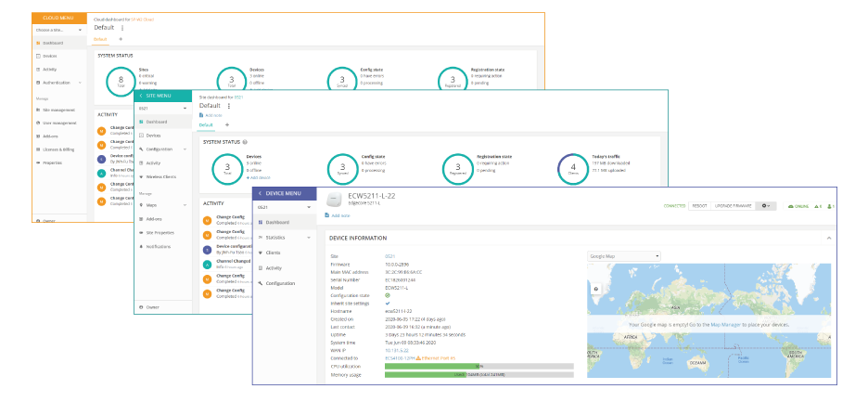Collapse the Device Information panel
Screen dimensions: 868x402
pos(829,238)
